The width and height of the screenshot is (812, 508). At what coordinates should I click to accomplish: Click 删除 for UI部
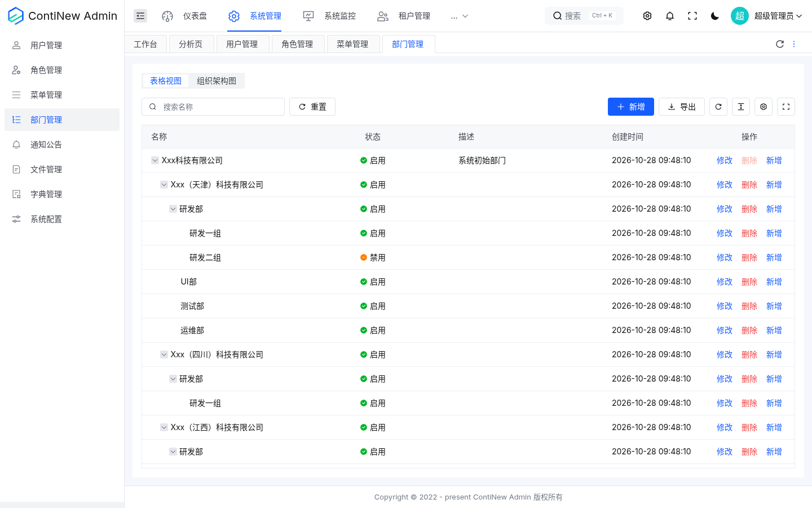coord(749,282)
